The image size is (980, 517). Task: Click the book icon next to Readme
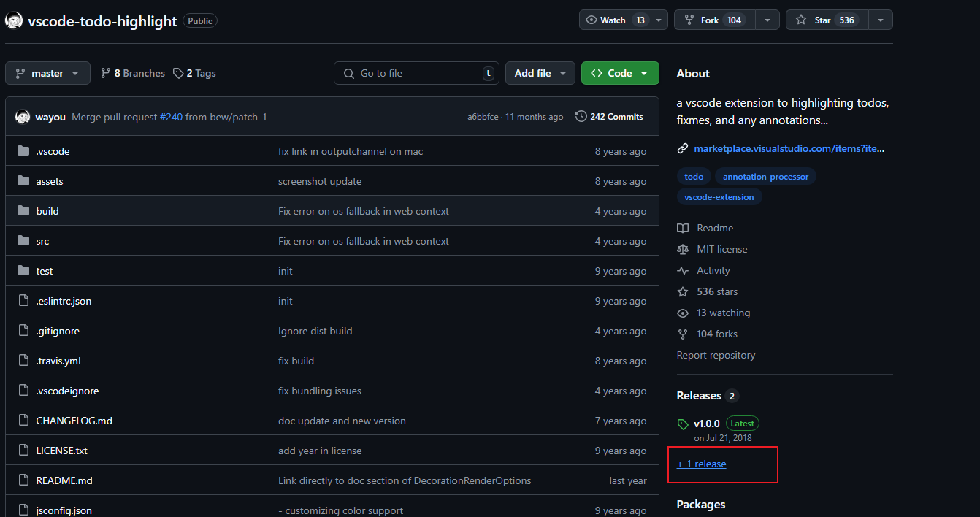[x=683, y=228]
